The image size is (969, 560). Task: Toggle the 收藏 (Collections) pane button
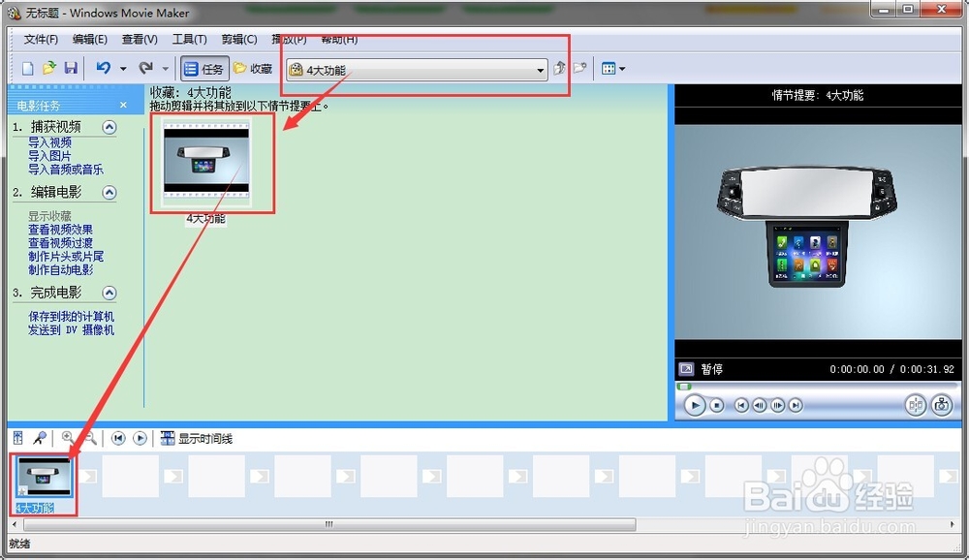click(x=253, y=69)
